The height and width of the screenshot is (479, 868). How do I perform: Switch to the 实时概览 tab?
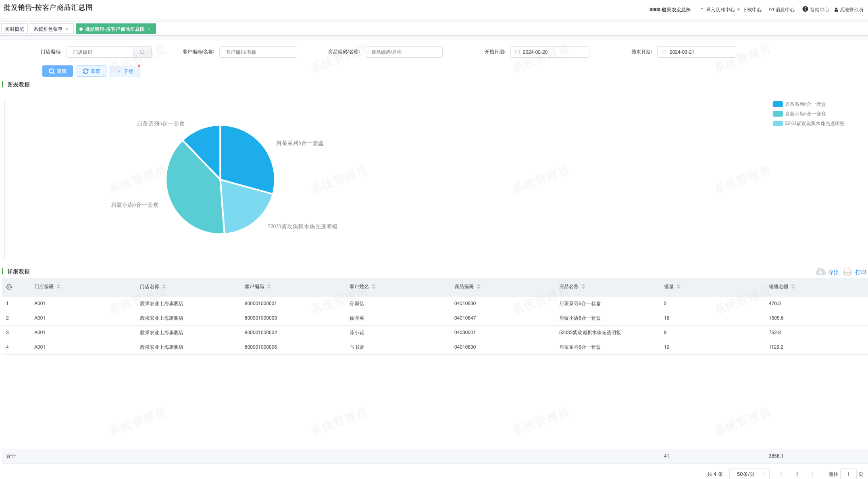tap(15, 29)
